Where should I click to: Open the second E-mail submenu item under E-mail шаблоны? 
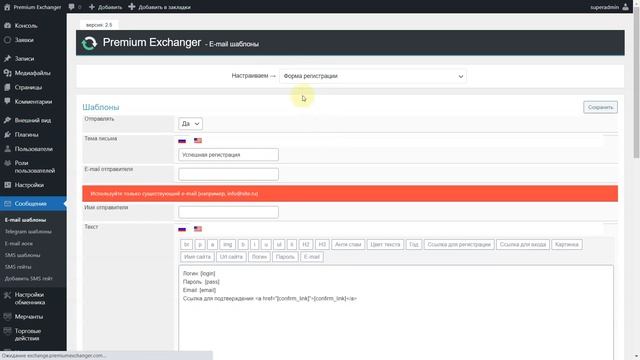coord(19,244)
